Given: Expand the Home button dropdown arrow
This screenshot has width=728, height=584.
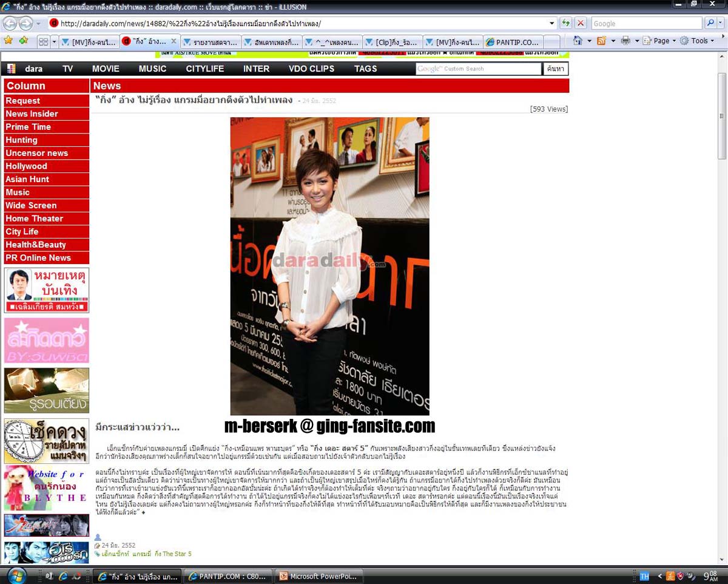Looking at the screenshot, I should pyautogui.click(x=588, y=41).
